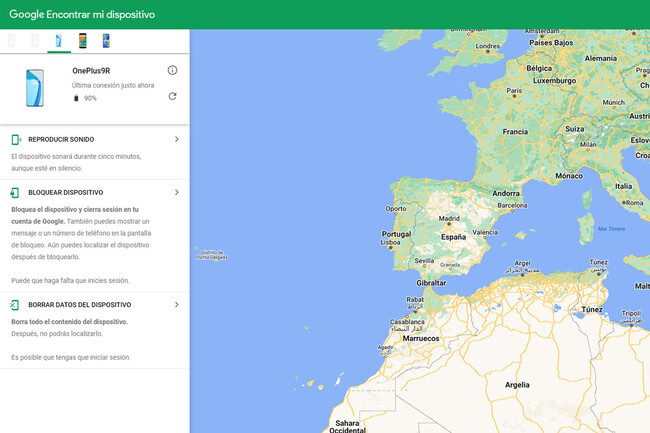The image size is (650, 433).
Task: Click Madrid on the map
Action: click(x=449, y=218)
